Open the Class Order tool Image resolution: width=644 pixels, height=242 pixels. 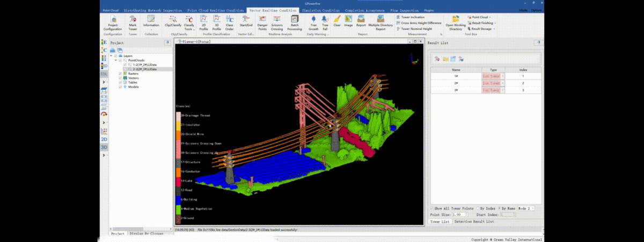point(229,23)
